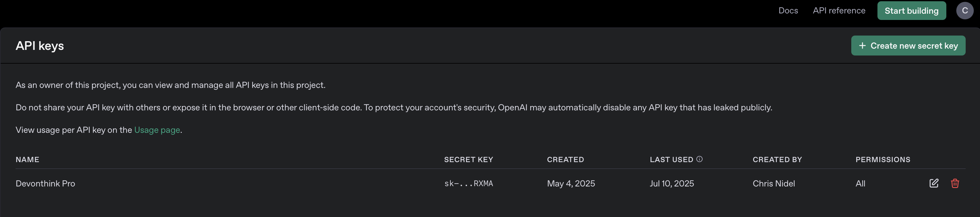Screen dimensions: 980x217
Task: Open the Docs link in header
Action: coord(788,11)
